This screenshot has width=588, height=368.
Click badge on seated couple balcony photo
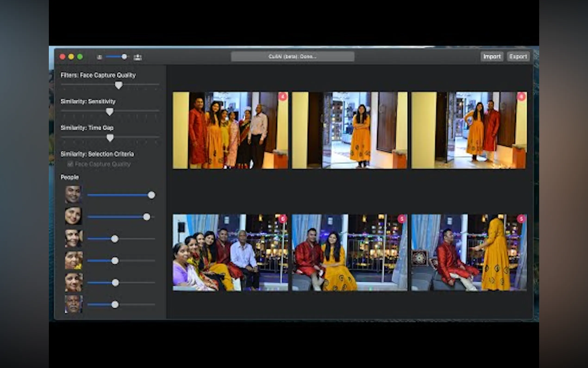(x=402, y=219)
